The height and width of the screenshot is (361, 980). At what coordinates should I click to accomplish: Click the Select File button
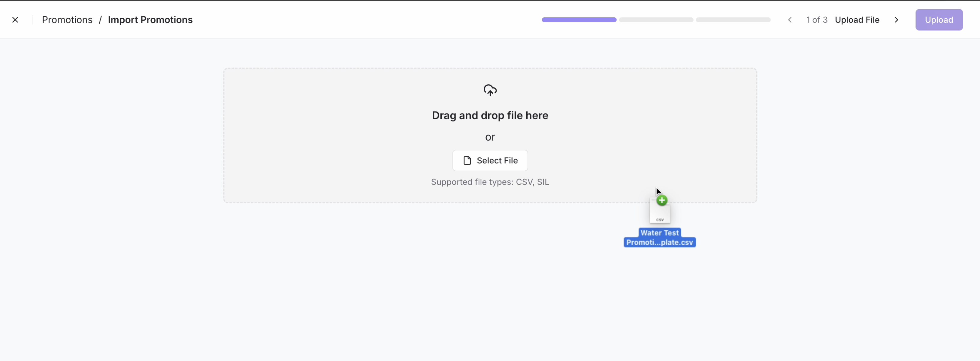(490, 160)
